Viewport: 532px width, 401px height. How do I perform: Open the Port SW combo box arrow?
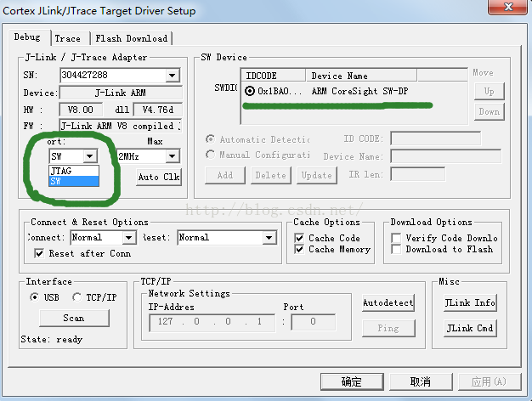click(x=90, y=156)
